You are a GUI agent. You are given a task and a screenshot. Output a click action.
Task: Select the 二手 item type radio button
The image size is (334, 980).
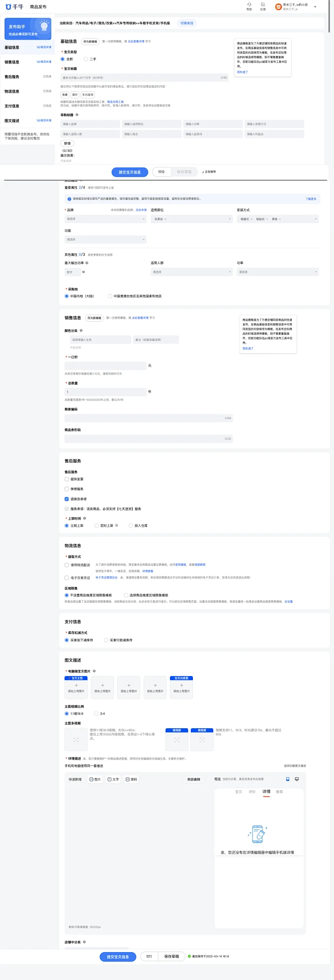(86, 59)
